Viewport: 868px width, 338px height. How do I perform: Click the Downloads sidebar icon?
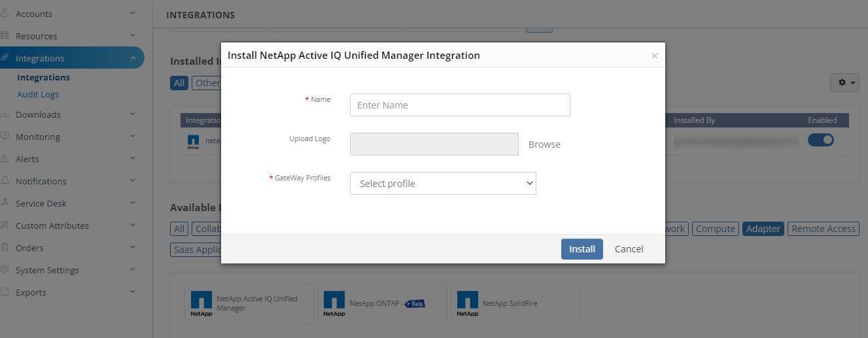(5, 114)
